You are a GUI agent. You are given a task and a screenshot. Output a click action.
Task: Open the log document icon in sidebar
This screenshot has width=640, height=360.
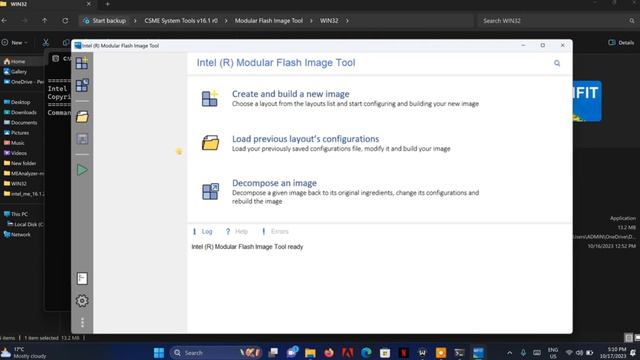click(x=82, y=278)
